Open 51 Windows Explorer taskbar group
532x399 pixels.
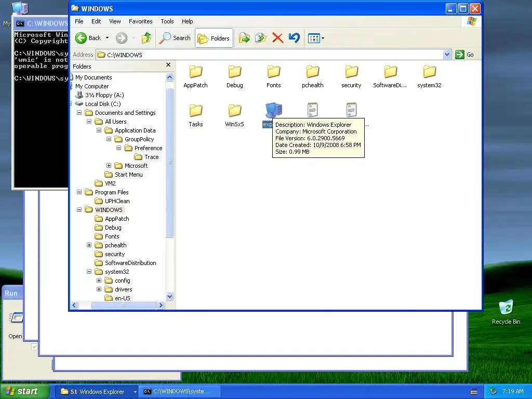97,392
